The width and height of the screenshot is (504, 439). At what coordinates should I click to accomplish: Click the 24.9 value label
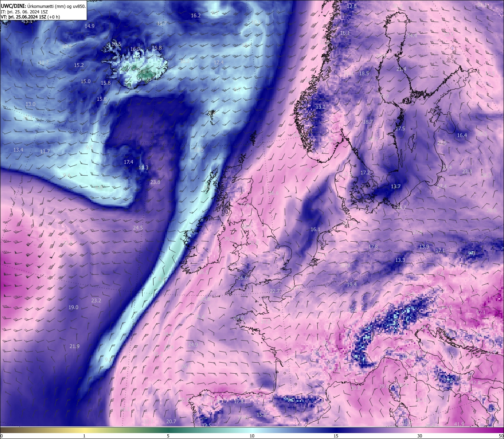pyautogui.click(x=193, y=345)
